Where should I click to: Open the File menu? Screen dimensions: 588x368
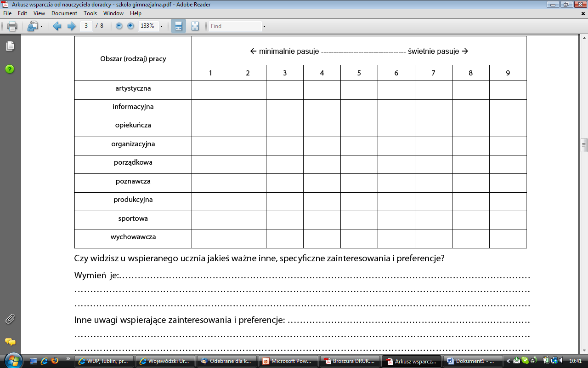7,13
